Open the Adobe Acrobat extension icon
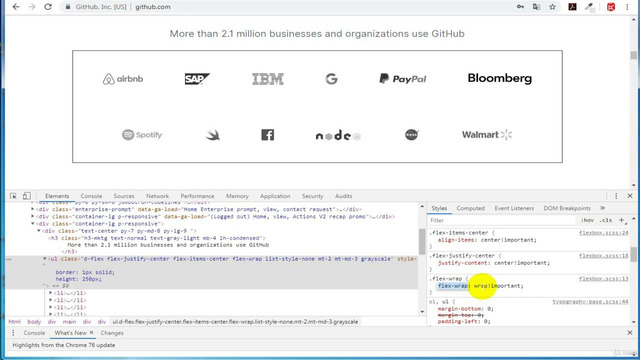This screenshot has width=640, height=360. 572,7
